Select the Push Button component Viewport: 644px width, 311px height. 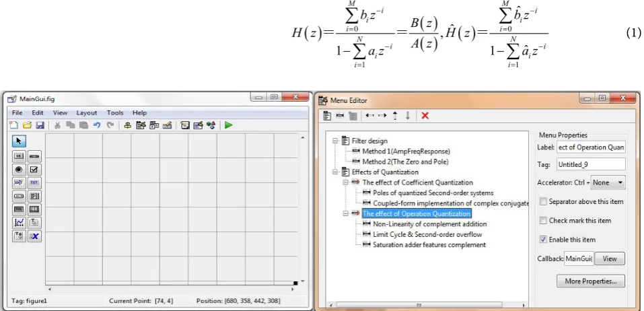pyautogui.click(x=20, y=156)
